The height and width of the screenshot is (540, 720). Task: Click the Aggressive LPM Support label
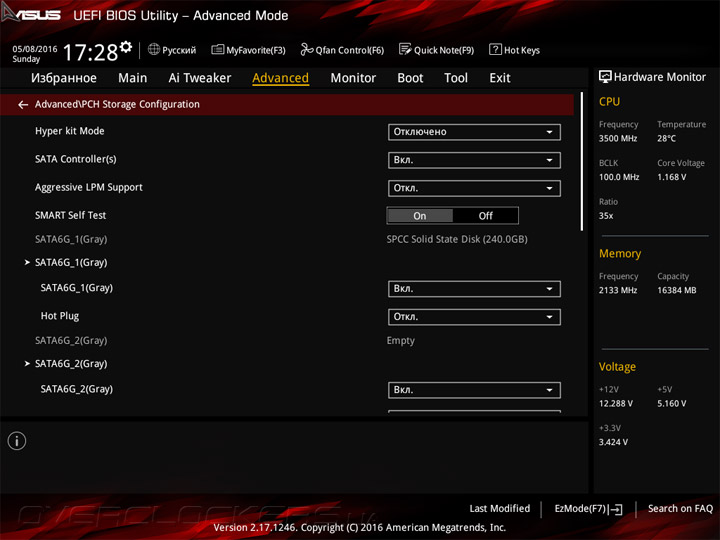coord(89,187)
